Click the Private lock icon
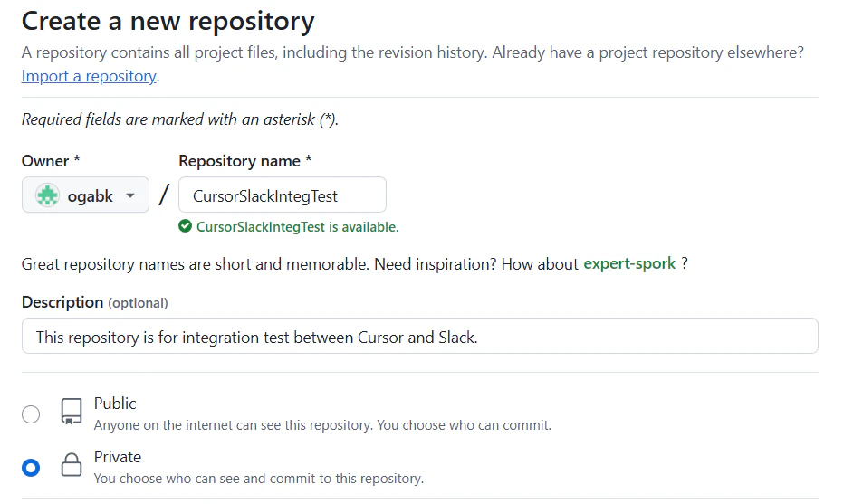This screenshot has width=853, height=504. click(71, 466)
